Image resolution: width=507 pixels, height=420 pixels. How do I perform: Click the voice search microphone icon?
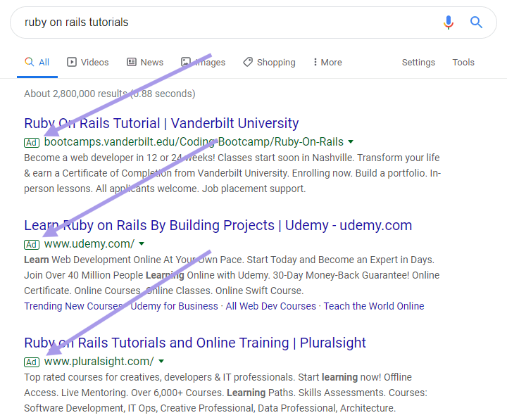449,23
